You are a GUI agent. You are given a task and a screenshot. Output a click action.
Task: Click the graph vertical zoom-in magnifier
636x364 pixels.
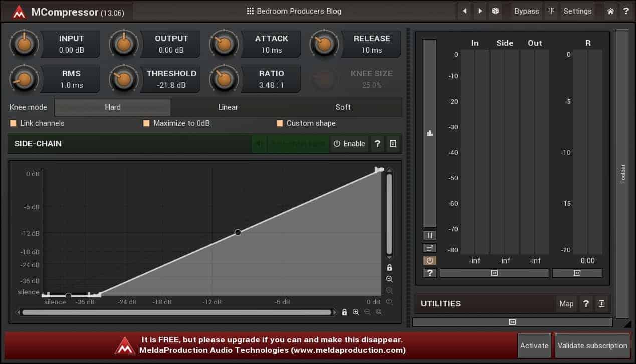pos(389,279)
